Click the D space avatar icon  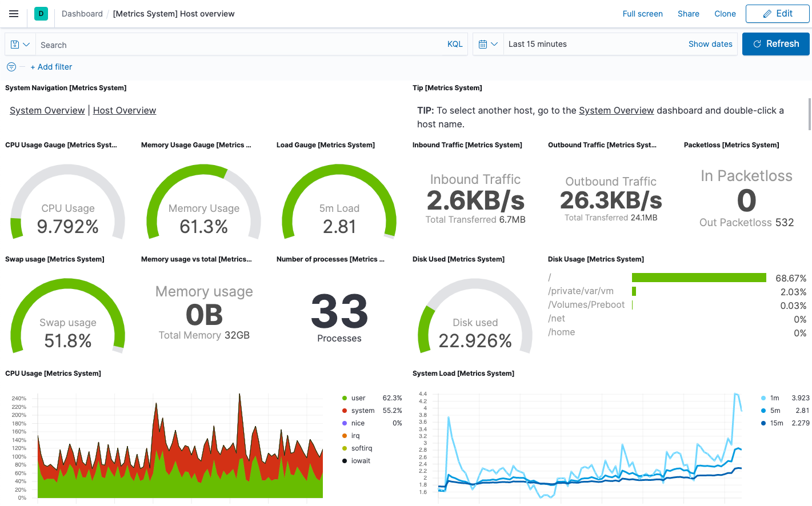coord(40,13)
